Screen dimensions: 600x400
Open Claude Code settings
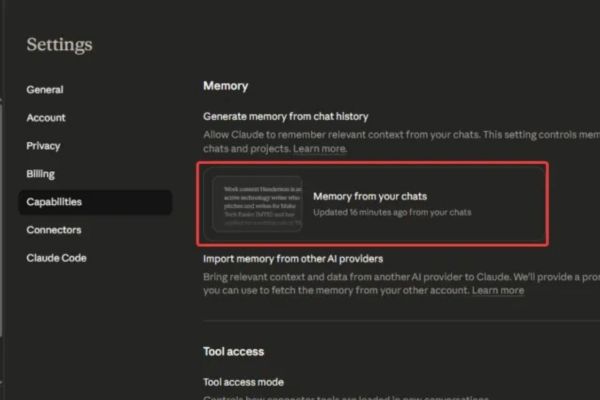point(57,258)
